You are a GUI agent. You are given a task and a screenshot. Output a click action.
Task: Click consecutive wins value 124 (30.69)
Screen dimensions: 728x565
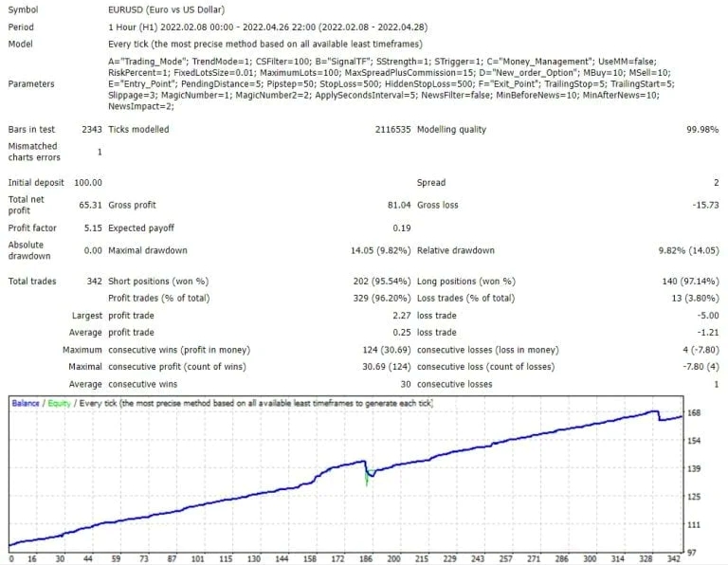(x=387, y=350)
